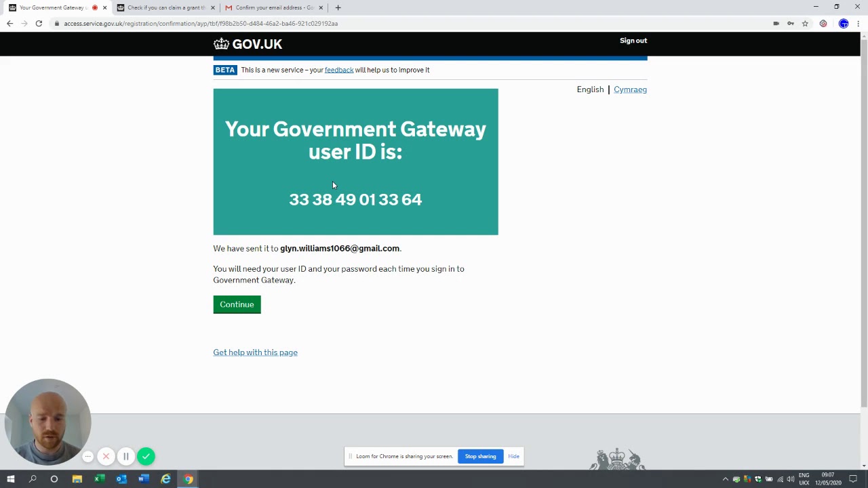This screenshot has width=868, height=488.
Task: Open the volume control in system tray
Action: (791, 479)
